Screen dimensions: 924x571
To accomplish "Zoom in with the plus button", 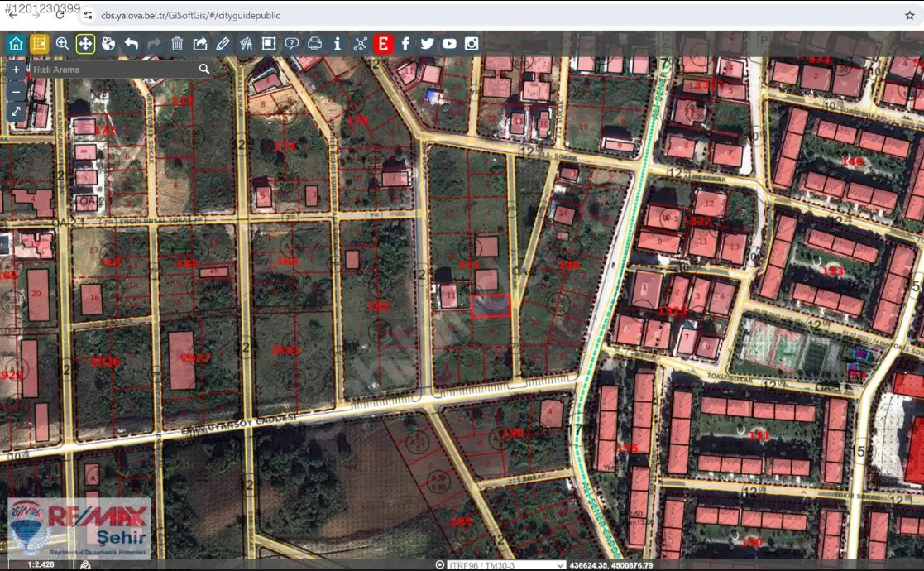I will pyautogui.click(x=16, y=70).
